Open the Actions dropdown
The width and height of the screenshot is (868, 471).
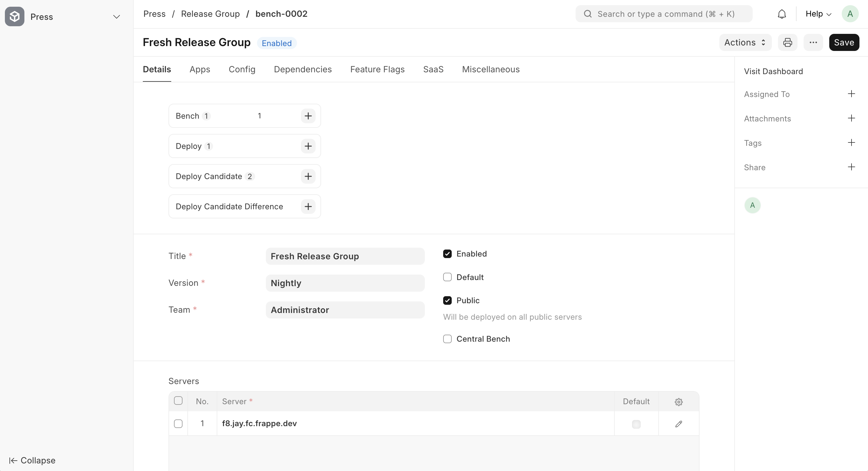point(745,42)
